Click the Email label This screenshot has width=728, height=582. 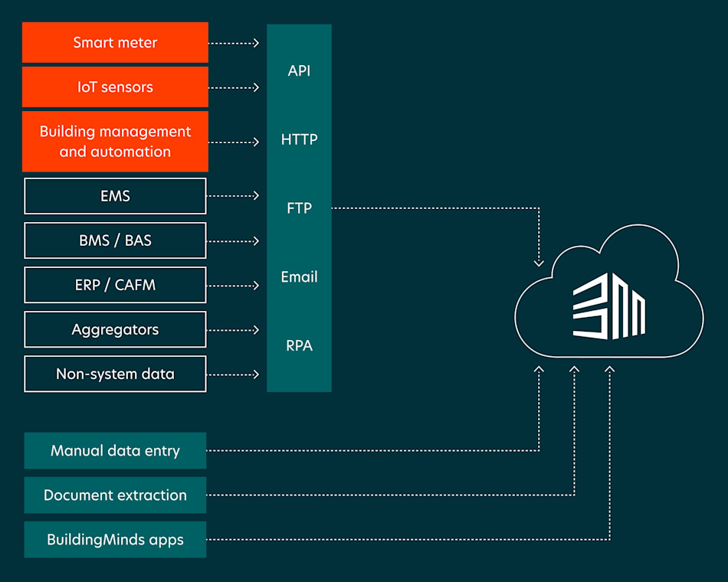point(299,277)
